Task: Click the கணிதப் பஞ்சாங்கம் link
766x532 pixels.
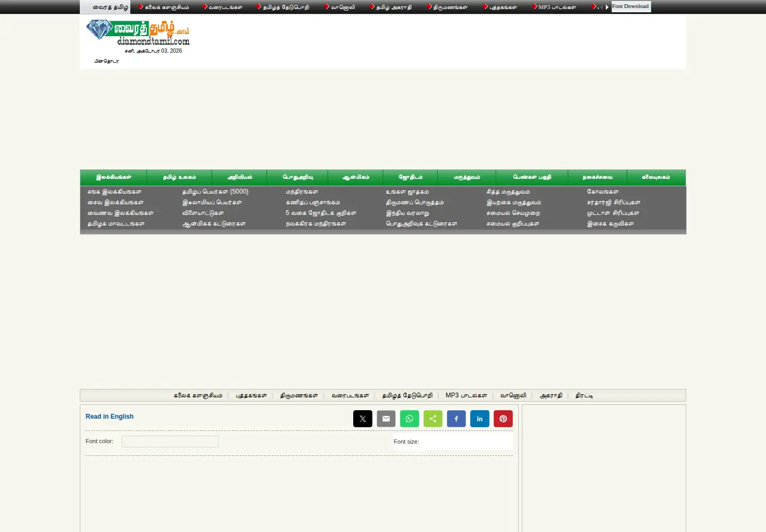Action: (x=313, y=202)
